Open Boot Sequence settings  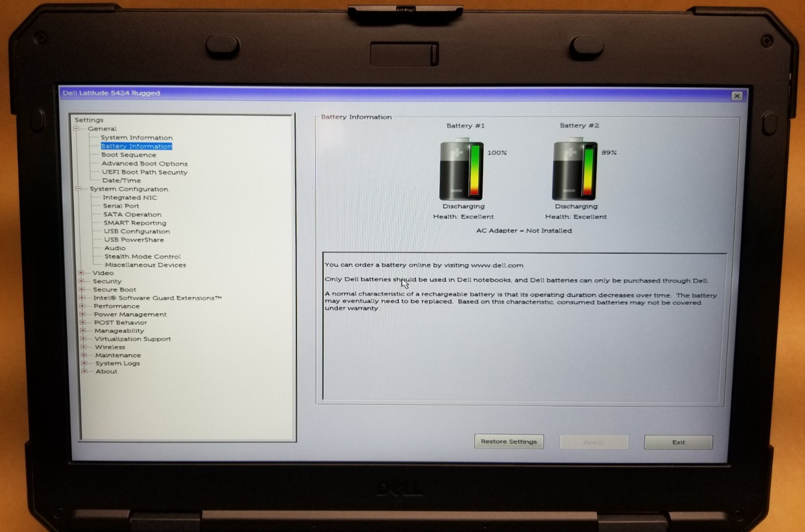coord(129,155)
